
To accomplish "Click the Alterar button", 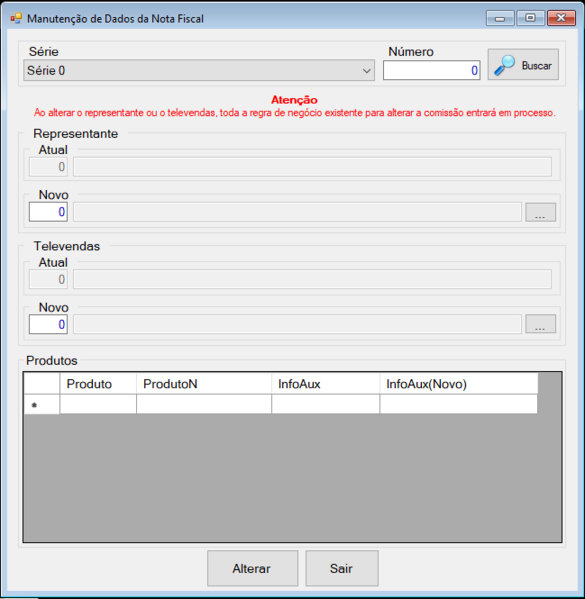I will 252,568.
